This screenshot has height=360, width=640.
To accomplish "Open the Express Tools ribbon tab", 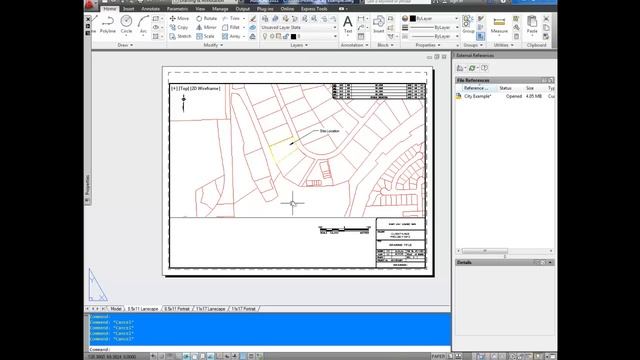I will [x=314, y=9].
